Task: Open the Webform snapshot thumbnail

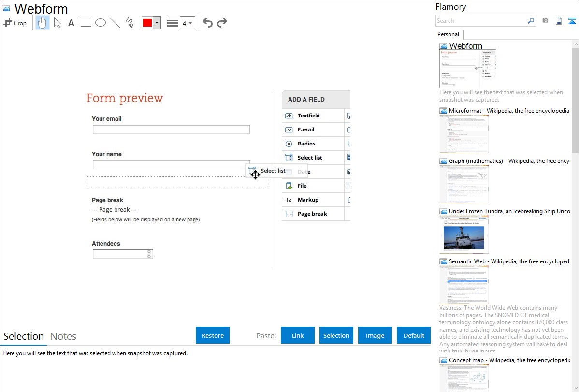Action: tap(467, 68)
